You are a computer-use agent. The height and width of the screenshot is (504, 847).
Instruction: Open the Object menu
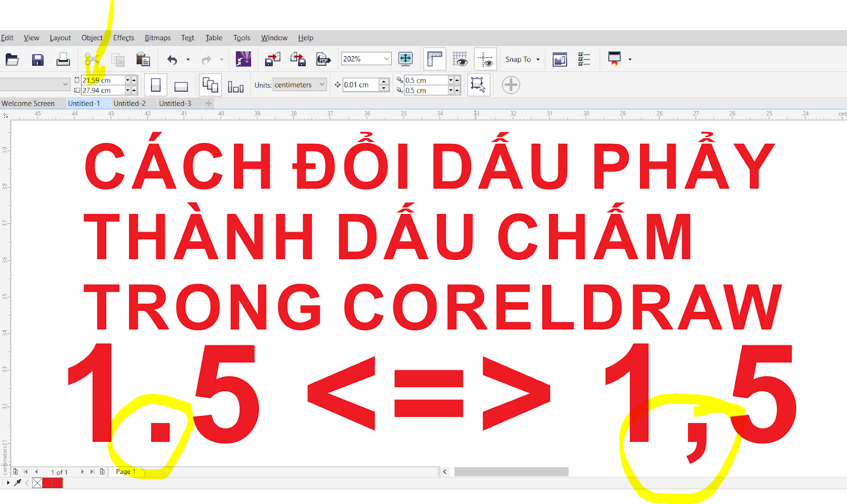tap(92, 38)
